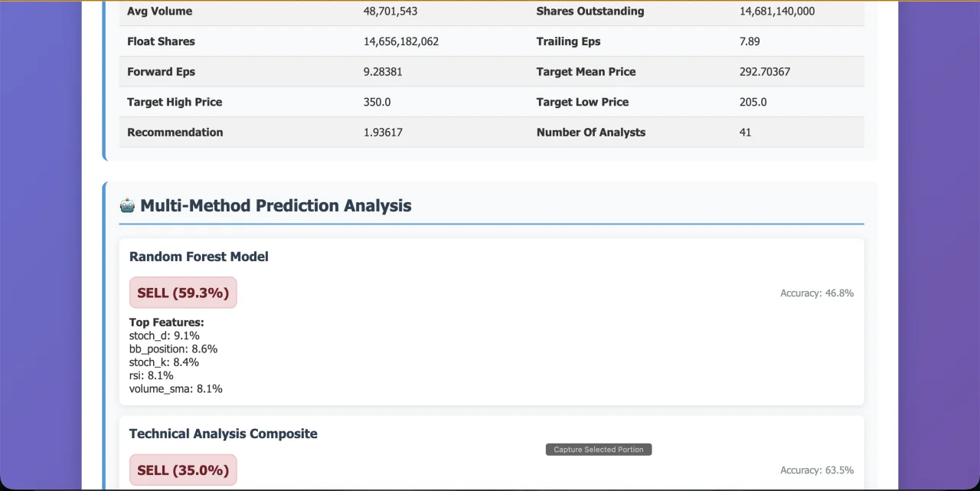Click the value 48,701,543
Viewport: 980px width, 491px height.
click(x=390, y=11)
